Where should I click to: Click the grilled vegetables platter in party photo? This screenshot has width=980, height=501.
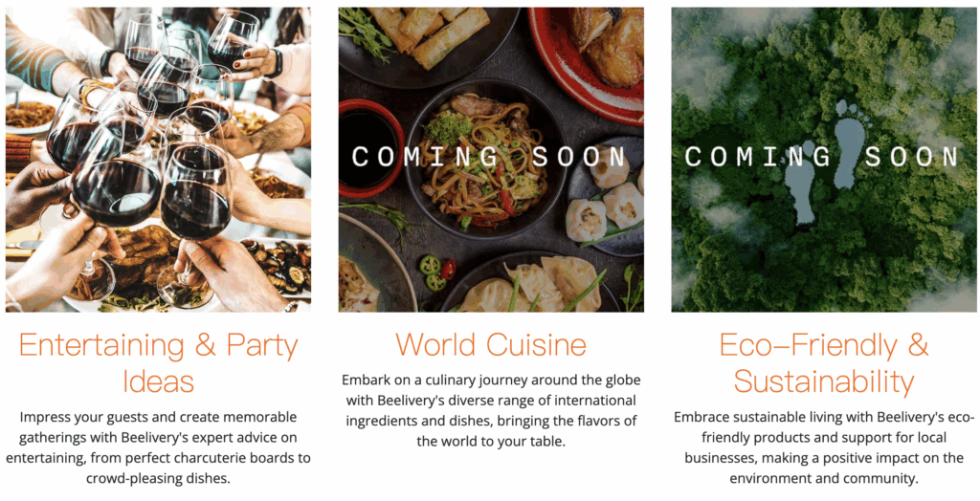tap(278, 264)
